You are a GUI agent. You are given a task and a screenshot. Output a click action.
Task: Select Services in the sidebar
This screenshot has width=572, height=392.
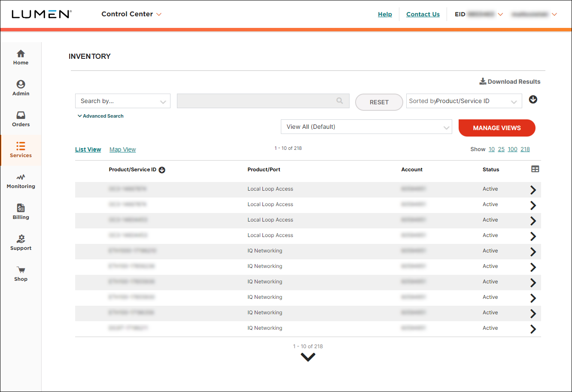21,150
